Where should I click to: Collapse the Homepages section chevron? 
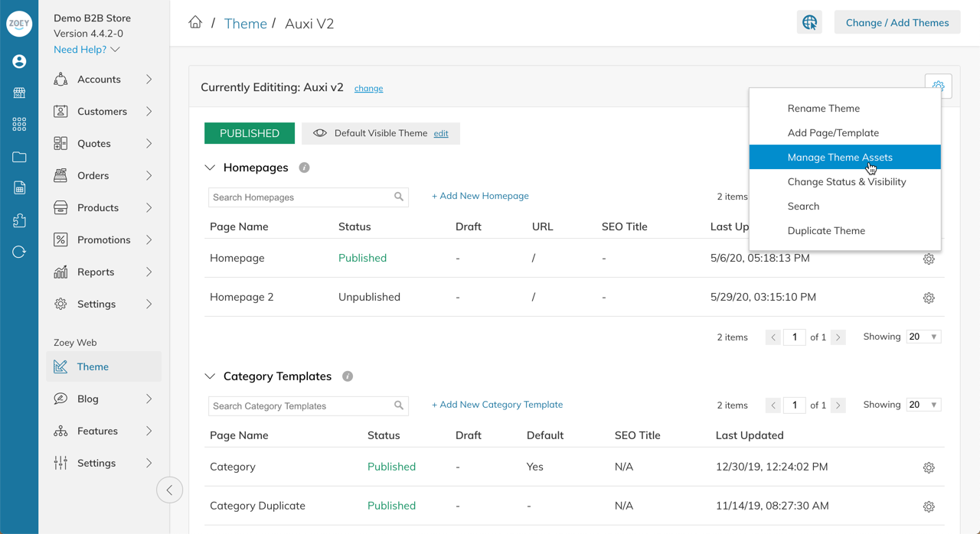point(210,168)
